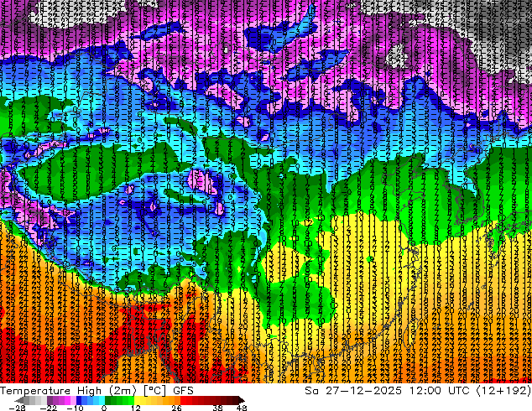Click the gray swatch in the color legend

pos(27,400)
